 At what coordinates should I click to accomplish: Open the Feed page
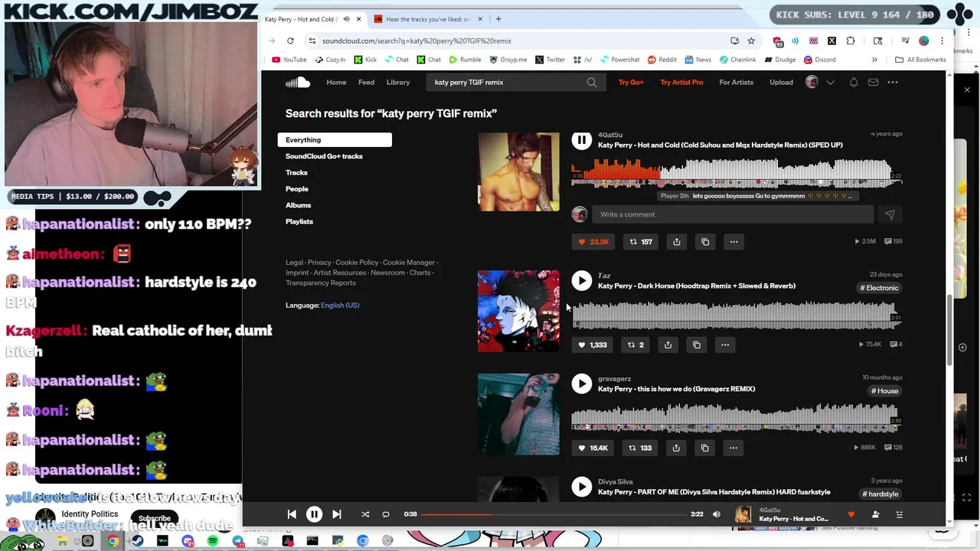(366, 82)
